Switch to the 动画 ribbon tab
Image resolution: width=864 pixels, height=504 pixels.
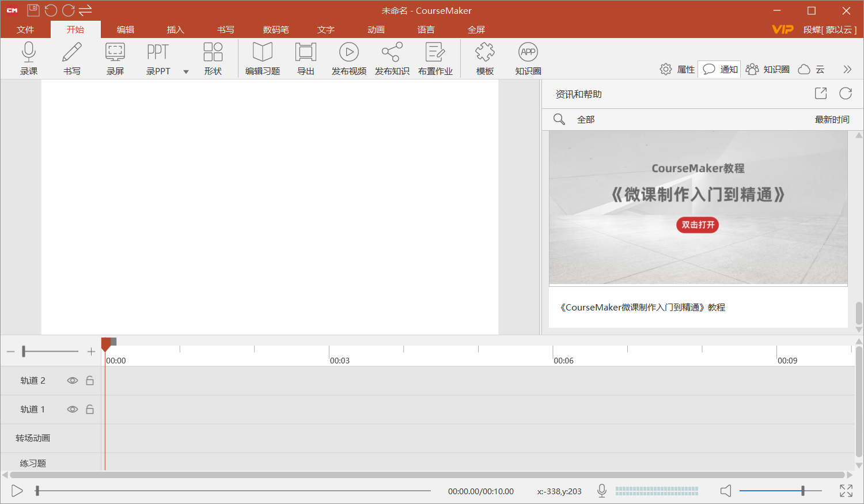click(376, 29)
